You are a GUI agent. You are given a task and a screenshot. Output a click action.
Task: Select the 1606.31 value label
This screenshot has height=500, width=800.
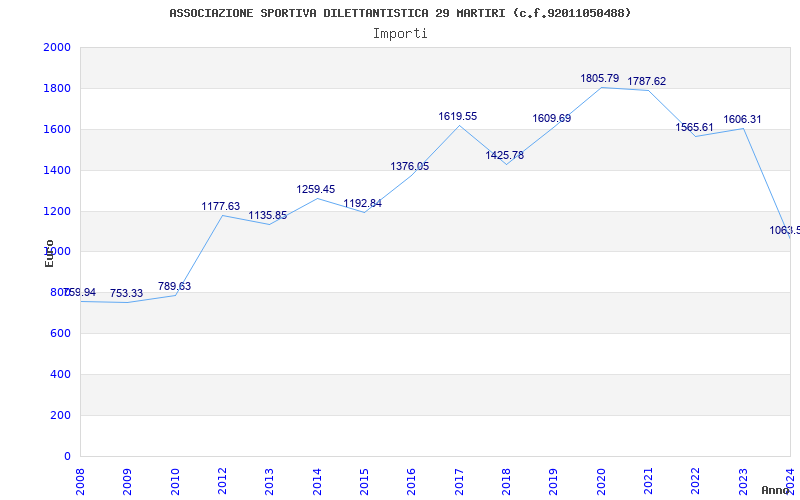tap(742, 119)
